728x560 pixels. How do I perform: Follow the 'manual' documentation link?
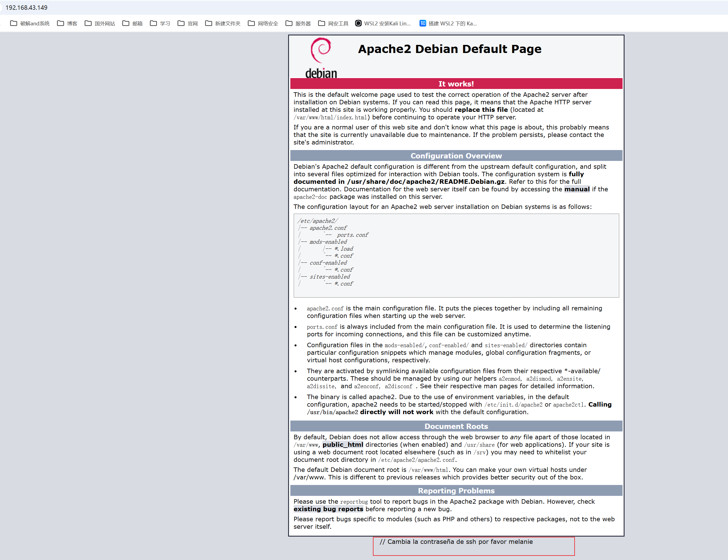(x=577, y=189)
